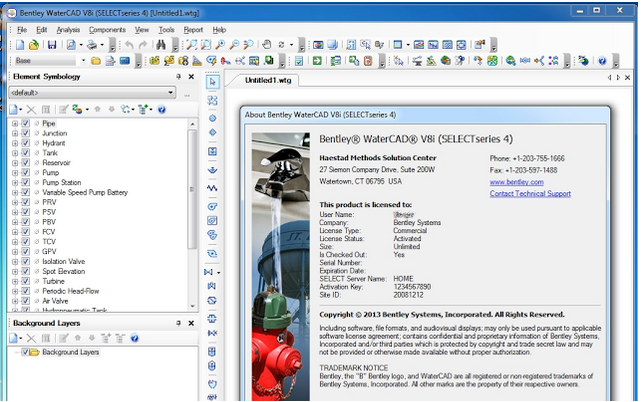
Task: Choose the Tank tool in layout palette
Action: [x=212, y=151]
